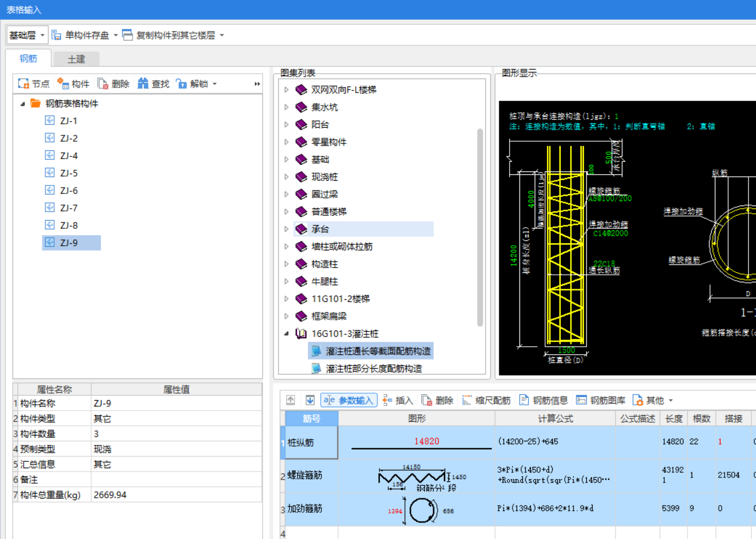The width and height of the screenshot is (756, 539).
Task: Select component ZJ-2 in the tree
Action: coord(69,138)
